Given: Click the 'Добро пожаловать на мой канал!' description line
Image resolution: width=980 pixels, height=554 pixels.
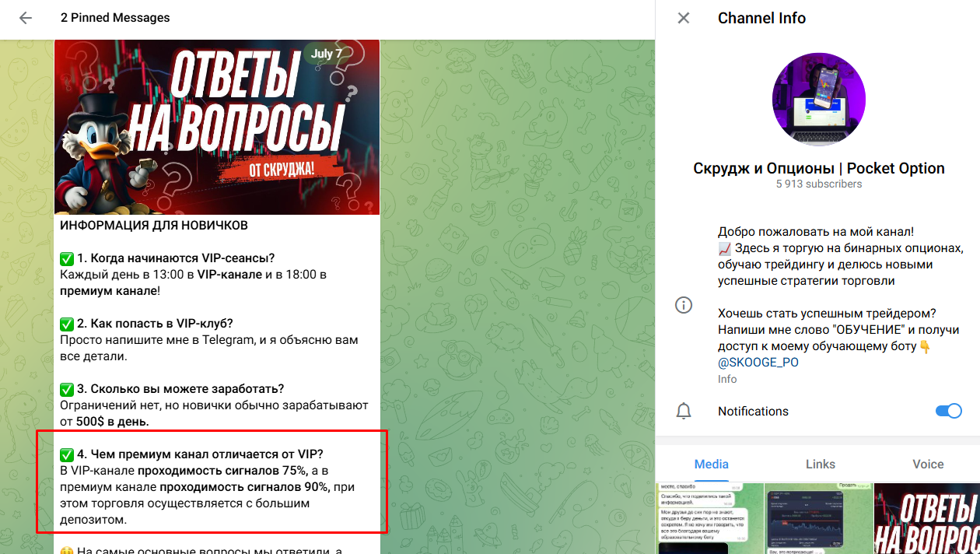Looking at the screenshot, I should (x=816, y=232).
